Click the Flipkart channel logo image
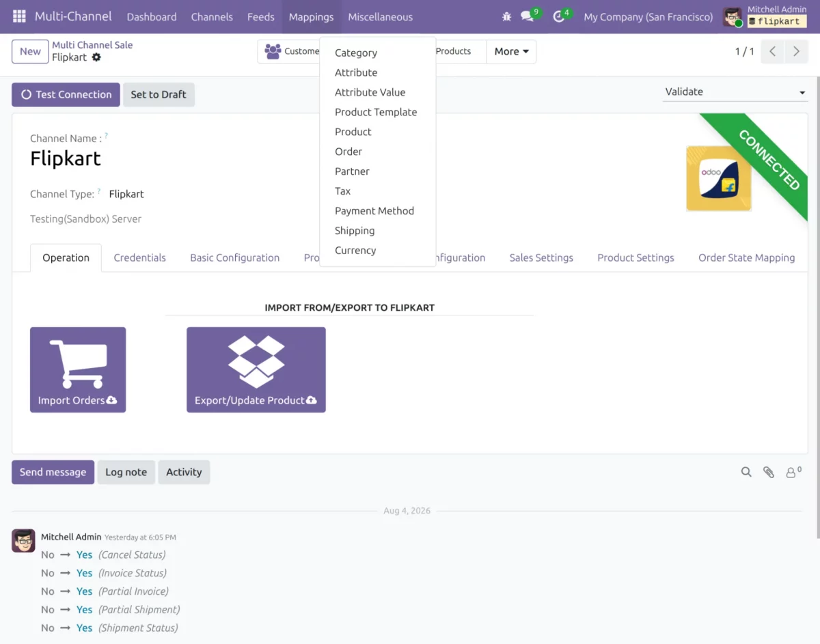 (x=719, y=178)
